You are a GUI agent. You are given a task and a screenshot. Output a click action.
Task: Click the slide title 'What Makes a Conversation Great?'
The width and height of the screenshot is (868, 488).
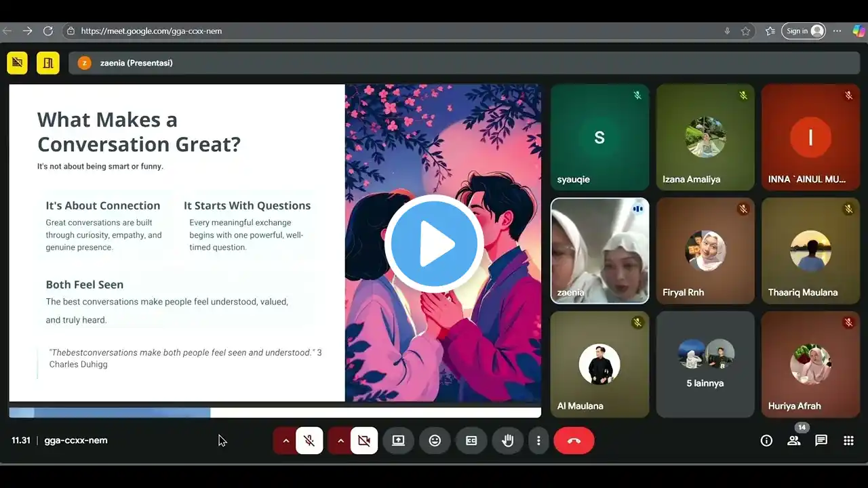139,131
